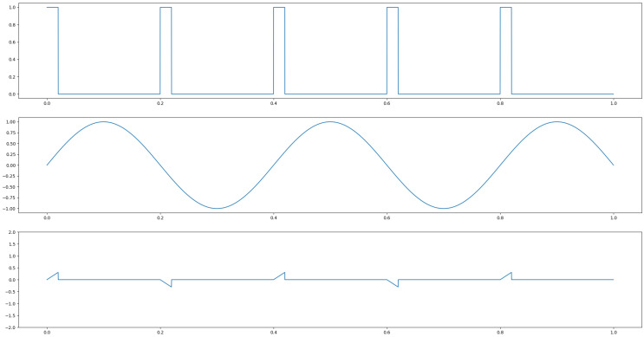The width and height of the screenshot is (644, 337).
Task: Click the 0.8 y-axis tick of pulse plot
Action: (x=12, y=24)
